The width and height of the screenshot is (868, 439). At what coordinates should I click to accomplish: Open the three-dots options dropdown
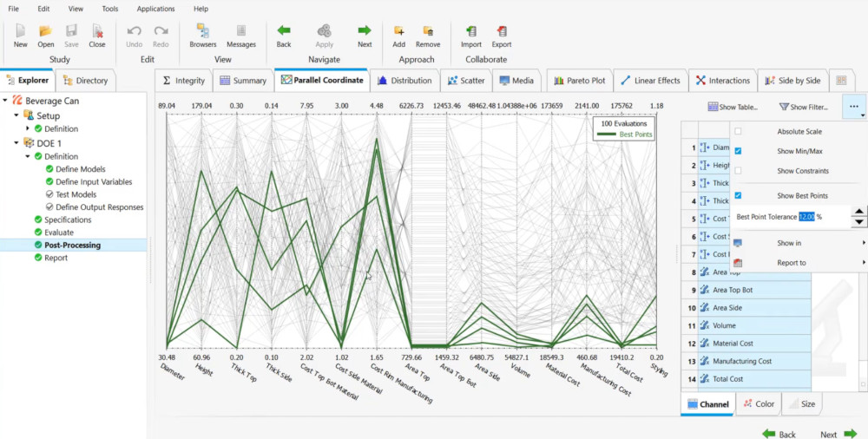point(854,108)
